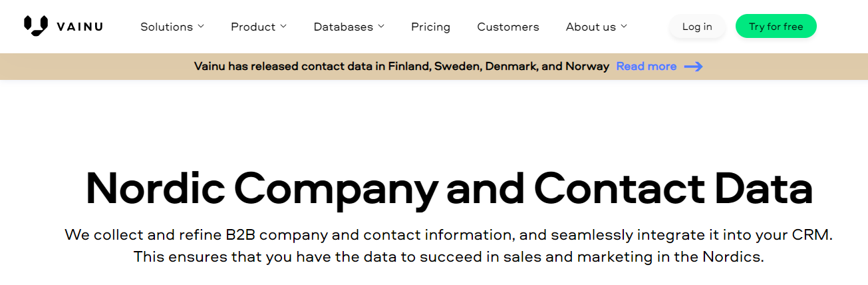Click the green Try for free button
This screenshot has height=285, width=868.
pyautogui.click(x=776, y=27)
